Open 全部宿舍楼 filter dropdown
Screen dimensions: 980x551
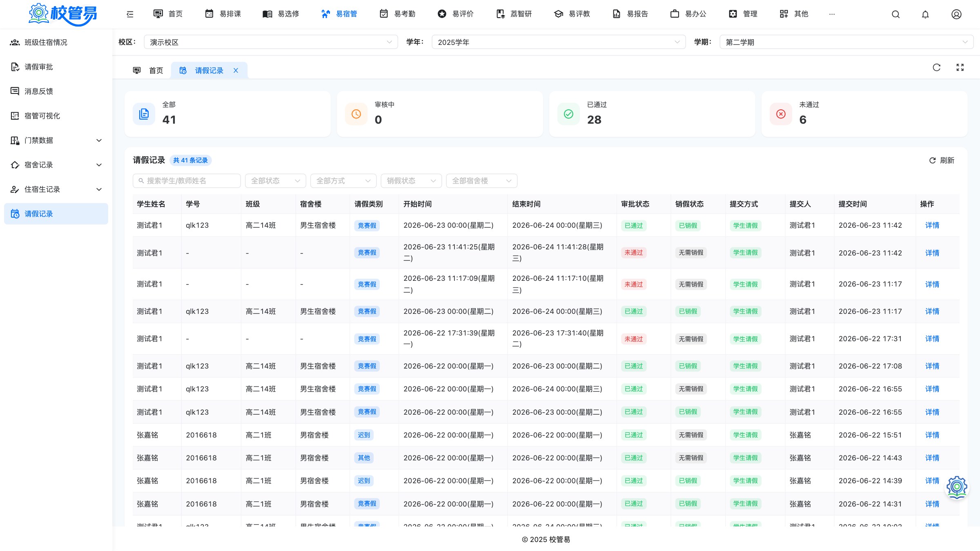[482, 181]
